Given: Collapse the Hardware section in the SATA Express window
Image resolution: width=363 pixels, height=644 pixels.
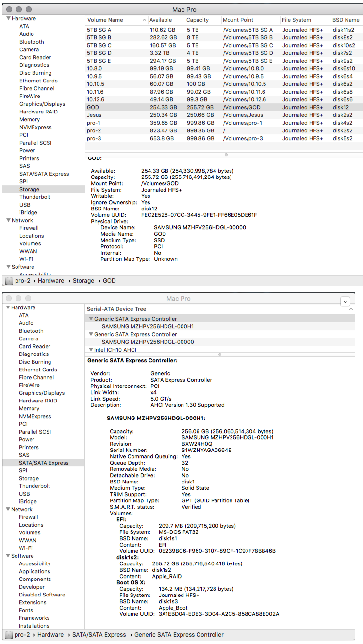Looking at the screenshot, I should pos(8,307).
